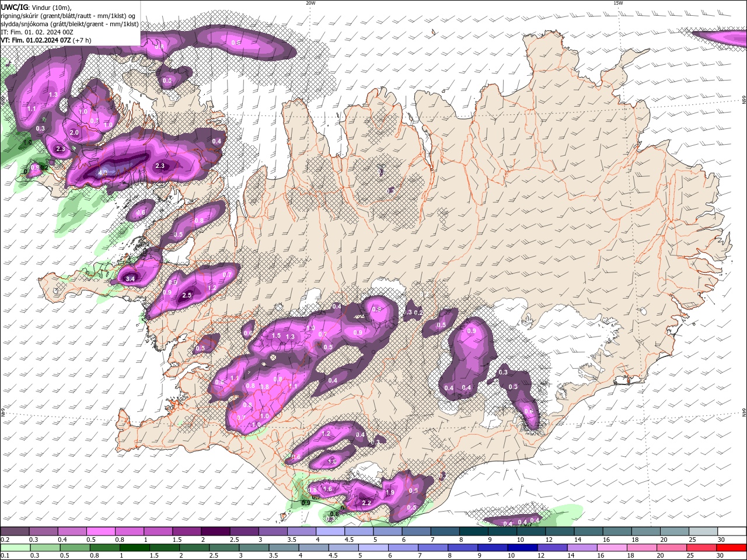The height and width of the screenshot is (560, 747).
Task: Click the light grey swatch above 25 in upper legend
Action: (x=703, y=531)
